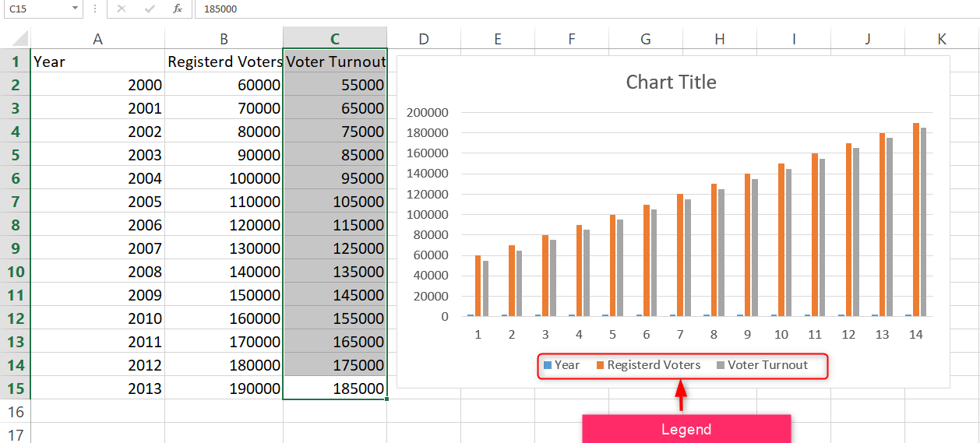Click cell with value 100000
This screenshot has height=443, width=980.
[224, 178]
